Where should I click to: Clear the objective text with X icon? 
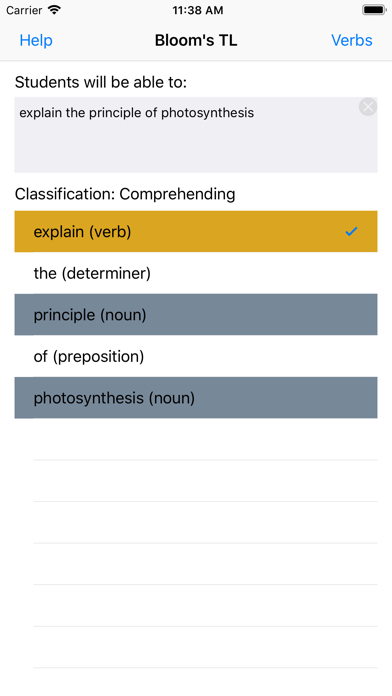click(368, 107)
